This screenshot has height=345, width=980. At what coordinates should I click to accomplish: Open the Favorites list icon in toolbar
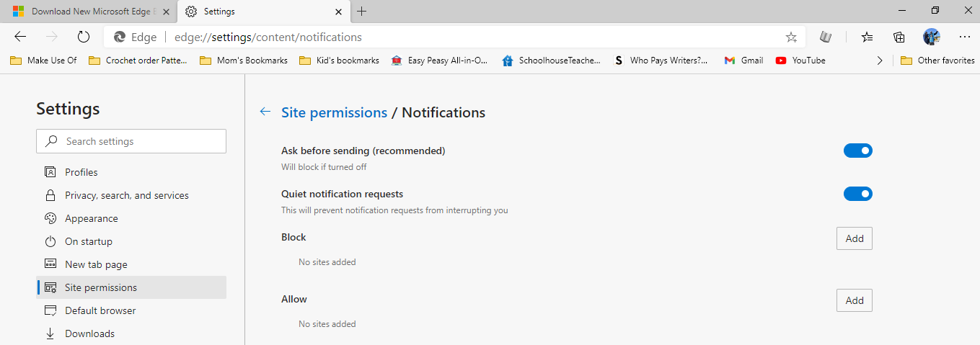coord(867,37)
